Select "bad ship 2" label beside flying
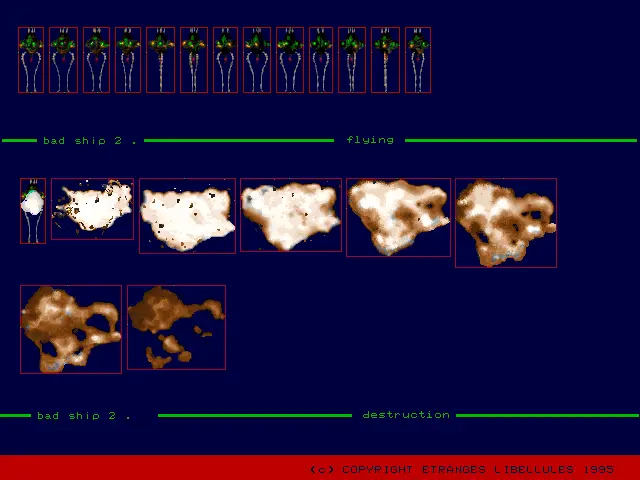 90,140
